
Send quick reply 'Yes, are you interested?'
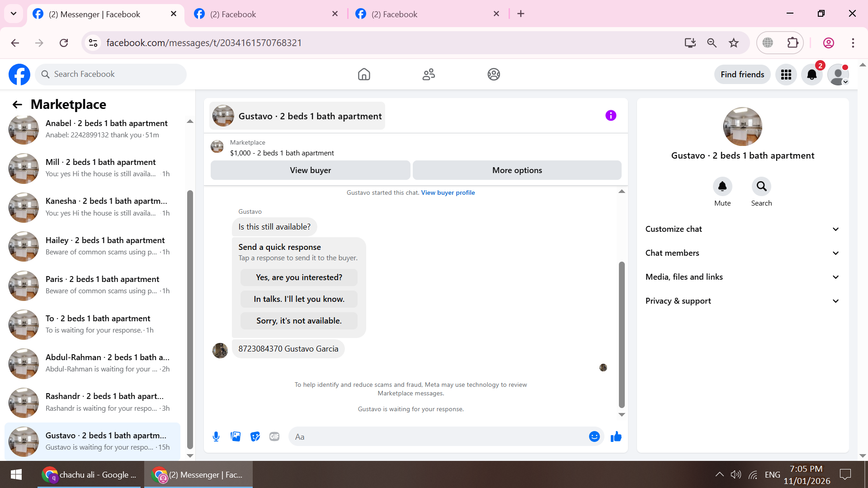[299, 277]
